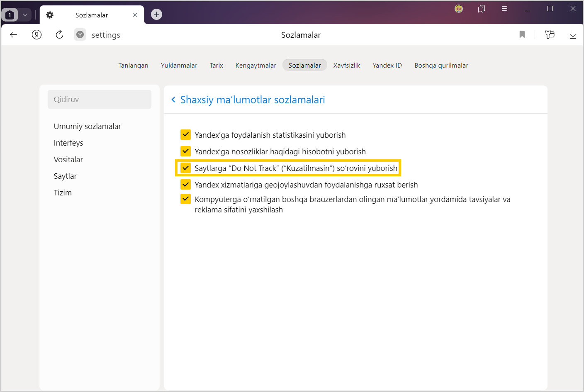Open new tab with plus button
The image size is (584, 392).
click(156, 15)
